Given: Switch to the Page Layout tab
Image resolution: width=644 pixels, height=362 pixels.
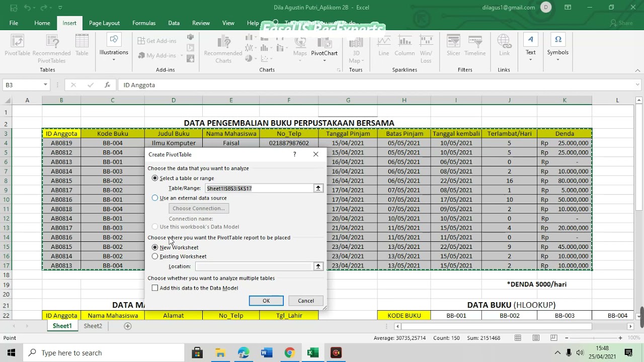Looking at the screenshot, I should [104, 23].
